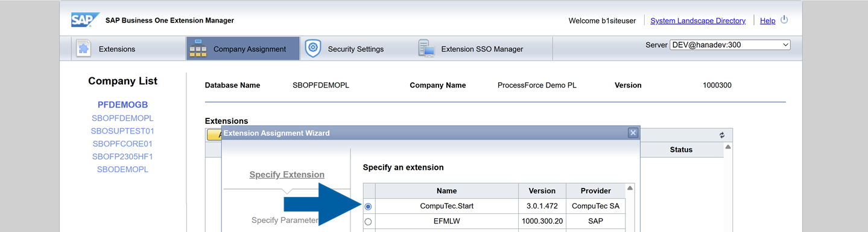Open the System Landscape Directory link
Viewport: 868px width, 232px height.
698,21
